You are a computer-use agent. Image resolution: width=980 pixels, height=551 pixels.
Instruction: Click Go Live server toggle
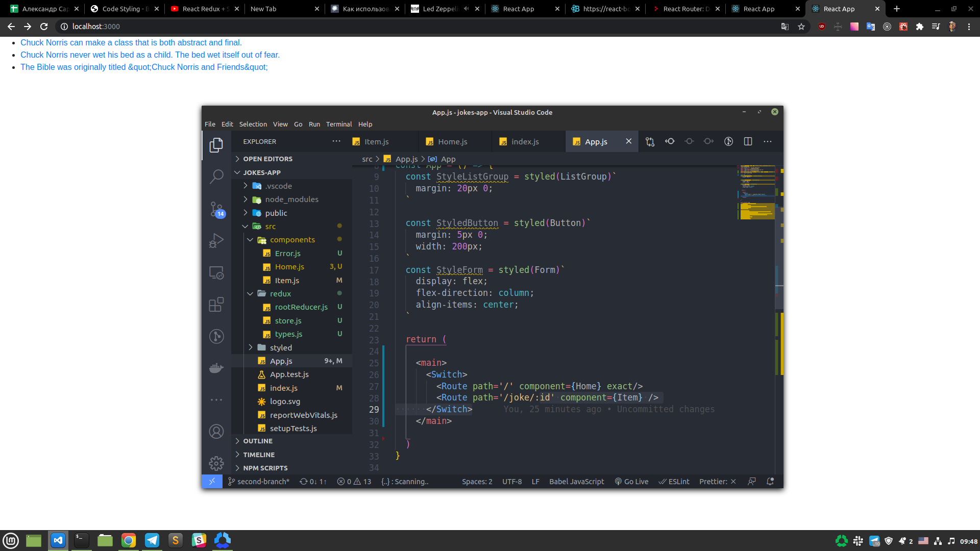[631, 482]
